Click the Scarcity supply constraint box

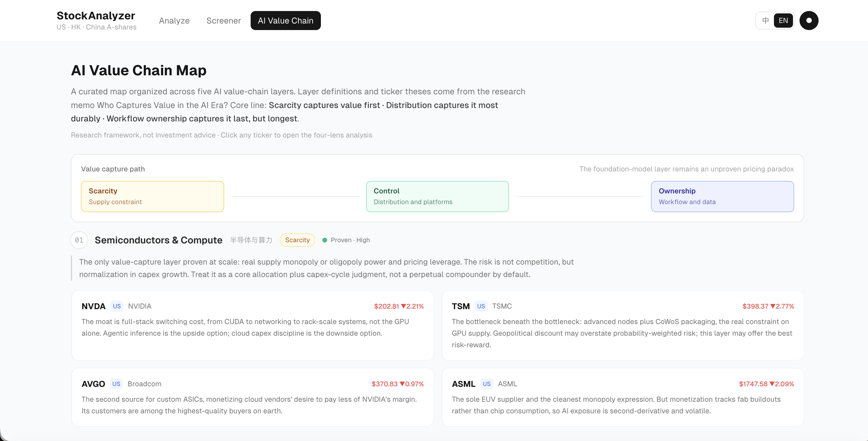click(x=152, y=196)
